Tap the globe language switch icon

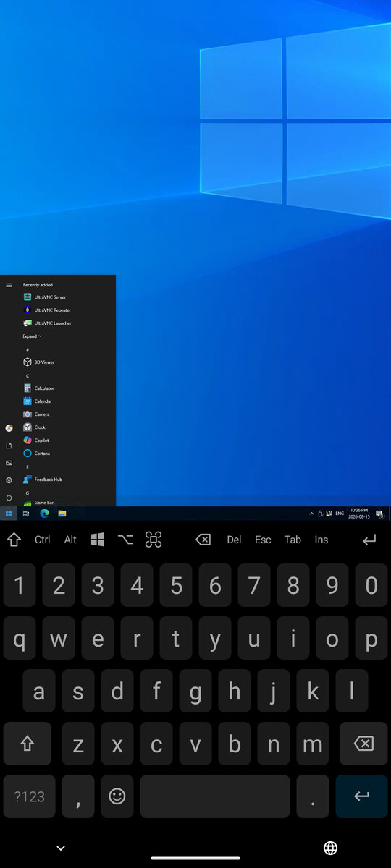[330, 848]
